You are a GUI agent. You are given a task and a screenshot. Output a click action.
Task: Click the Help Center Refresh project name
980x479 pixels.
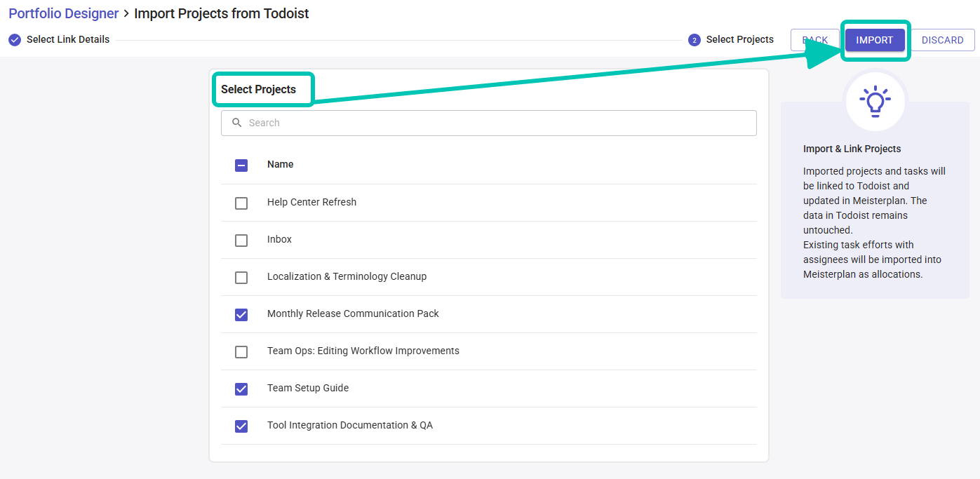pyautogui.click(x=311, y=202)
